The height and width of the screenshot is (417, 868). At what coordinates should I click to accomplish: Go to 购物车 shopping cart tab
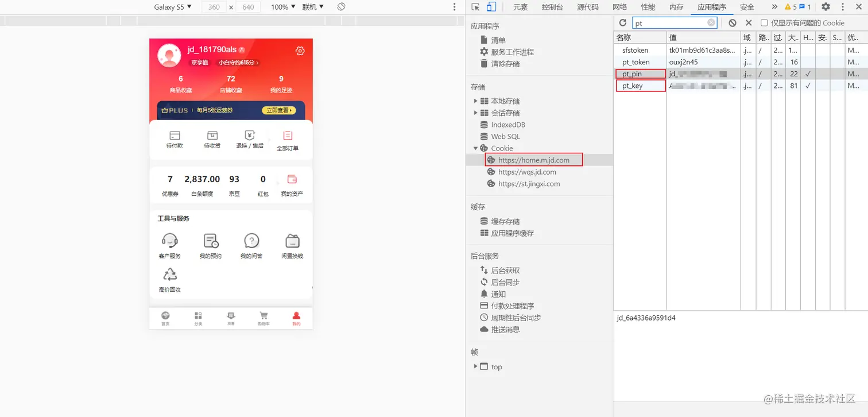click(x=263, y=319)
